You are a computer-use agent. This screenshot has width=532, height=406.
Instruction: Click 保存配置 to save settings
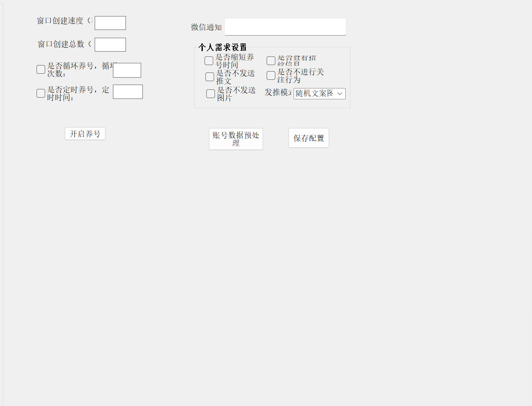tap(309, 138)
